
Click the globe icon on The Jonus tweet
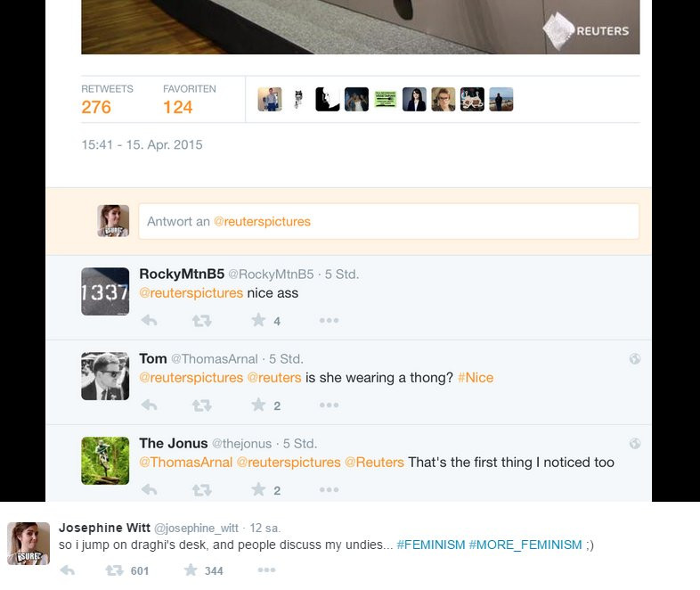635,443
